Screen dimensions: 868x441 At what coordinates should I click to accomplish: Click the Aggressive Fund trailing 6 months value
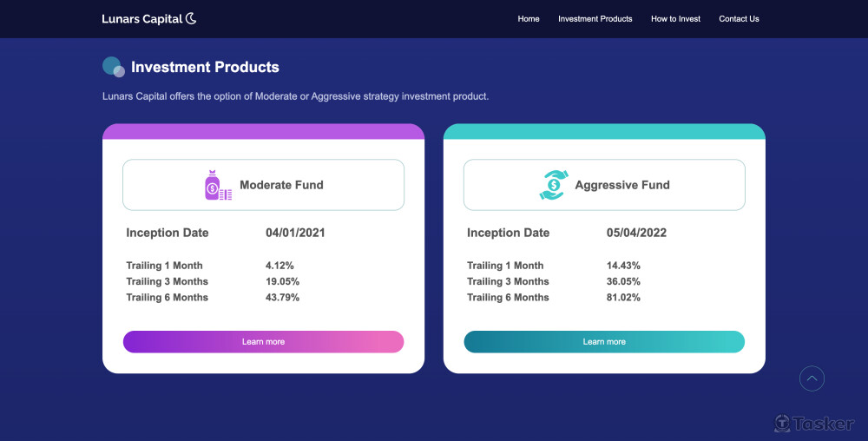(623, 298)
